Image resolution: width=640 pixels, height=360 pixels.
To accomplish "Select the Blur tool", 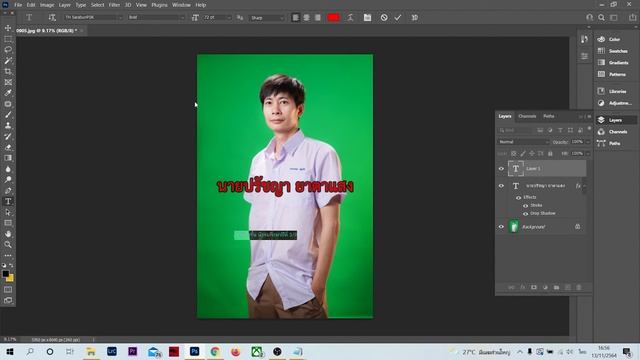I will pos(8,169).
